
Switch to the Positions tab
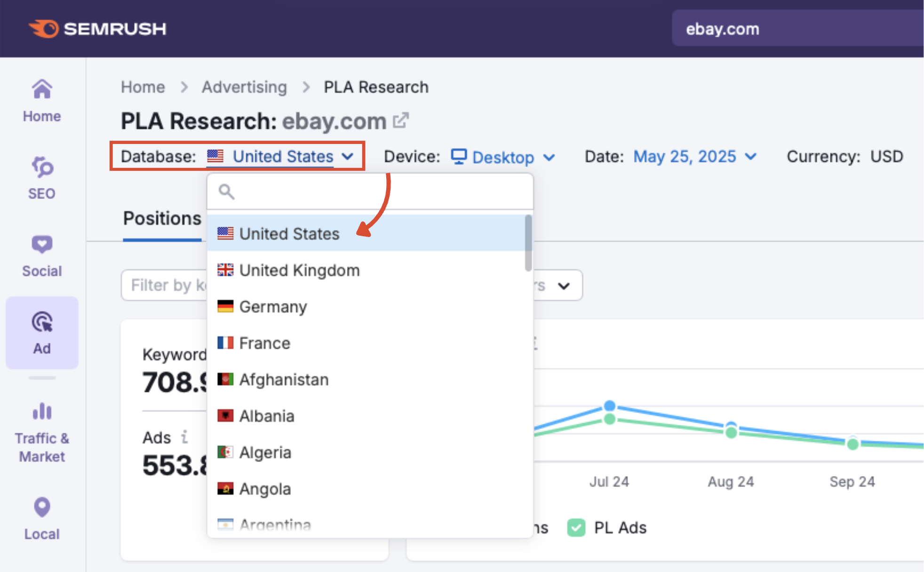pos(162,219)
